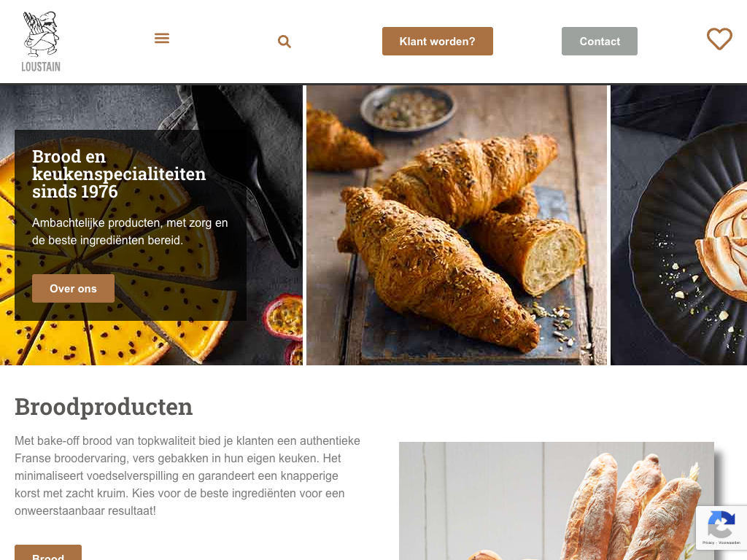
Task: Select the Over ons button
Action: [74, 288]
